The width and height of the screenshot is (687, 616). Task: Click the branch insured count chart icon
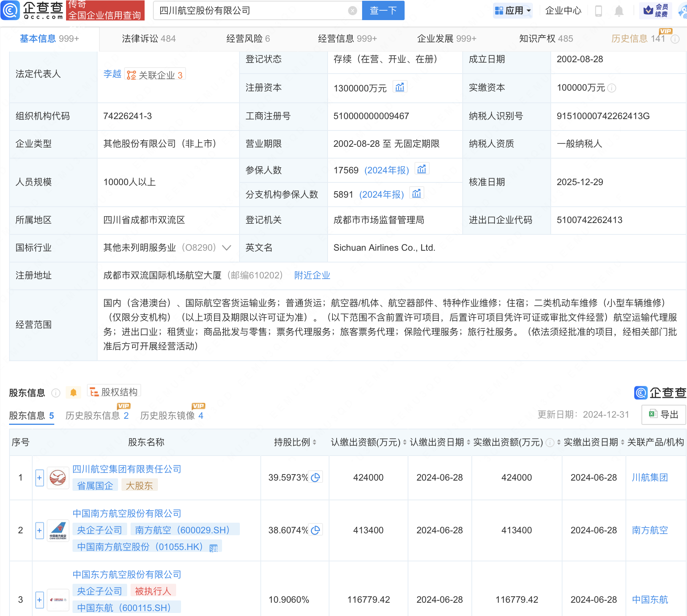point(416,193)
